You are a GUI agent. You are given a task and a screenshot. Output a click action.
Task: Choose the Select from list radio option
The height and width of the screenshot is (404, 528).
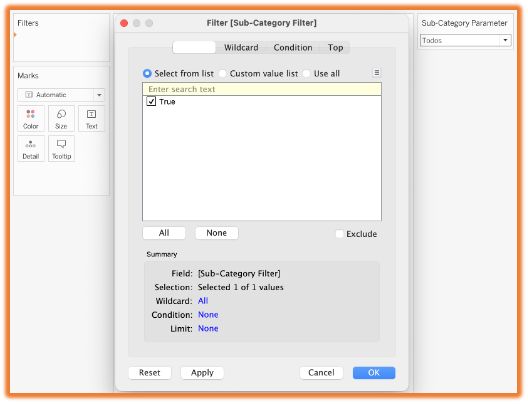pyautogui.click(x=147, y=73)
